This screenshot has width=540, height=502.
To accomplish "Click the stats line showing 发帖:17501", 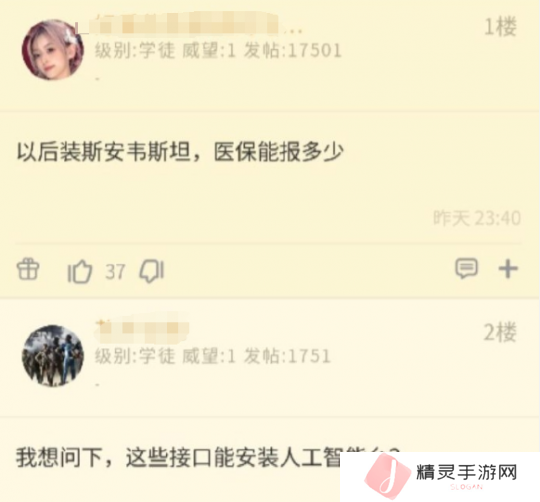I will 218,51.
